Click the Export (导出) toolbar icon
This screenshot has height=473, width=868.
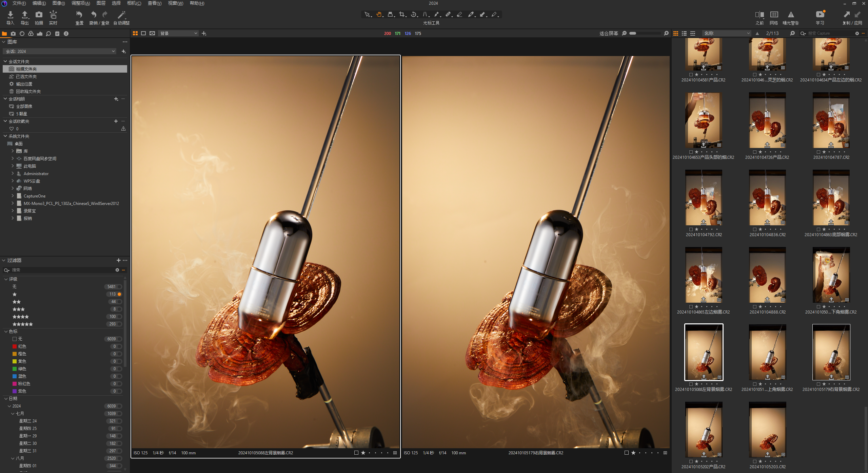24,15
